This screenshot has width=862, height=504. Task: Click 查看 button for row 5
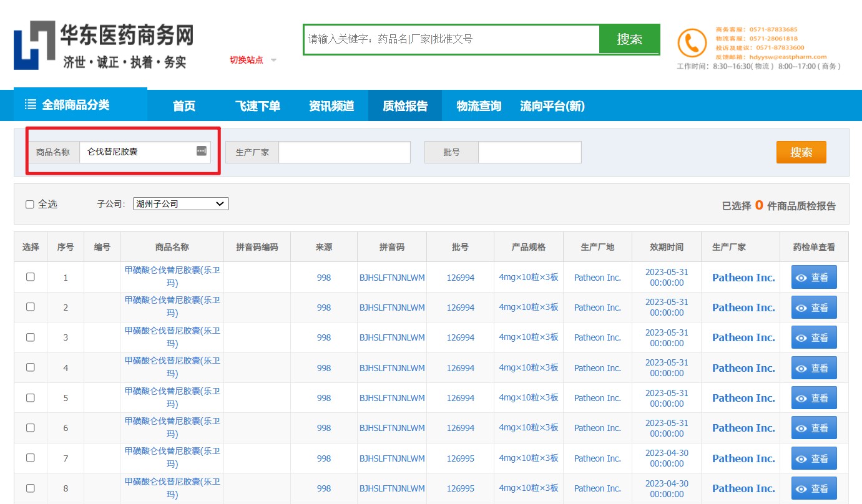pyautogui.click(x=814, y=398)
